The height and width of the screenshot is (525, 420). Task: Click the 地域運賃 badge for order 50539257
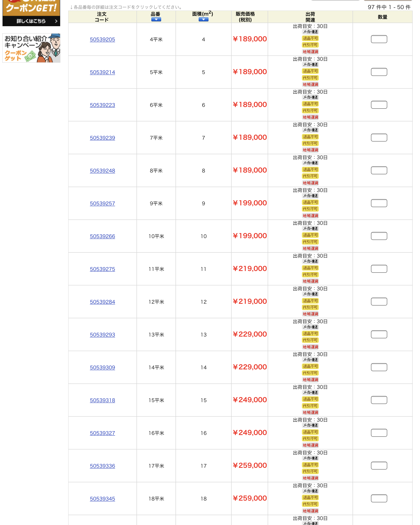[x=310, y=216]
